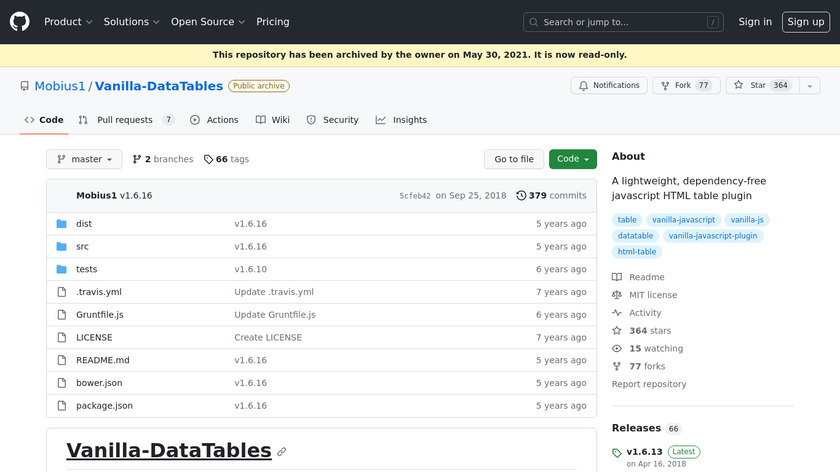This screenshot has width=840, height=472.
Task: Open the Mobius1 owner link
Action: click(x=59, y=86)
